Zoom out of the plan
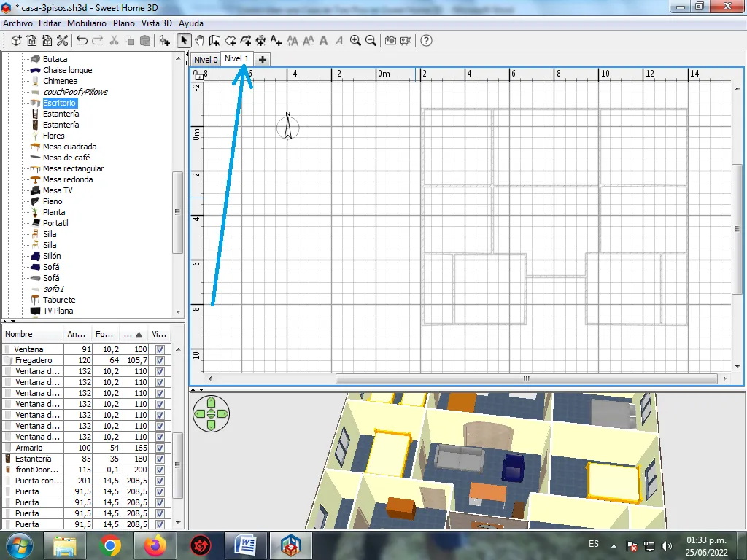This screenshot has height=560, width=747. [371, 41]
